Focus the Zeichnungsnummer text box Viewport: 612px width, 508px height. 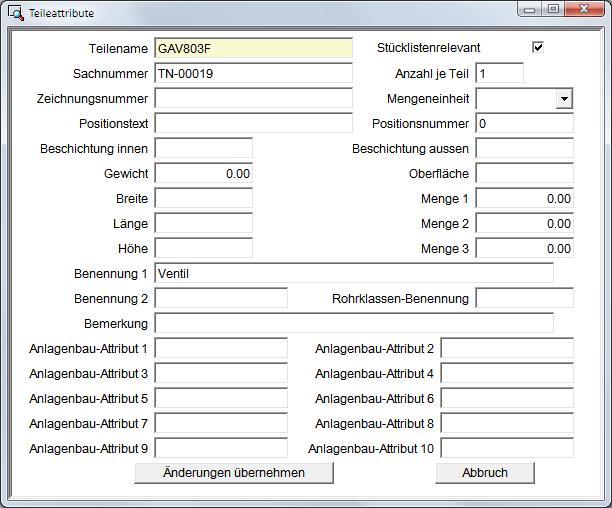(x=253, y=98)
